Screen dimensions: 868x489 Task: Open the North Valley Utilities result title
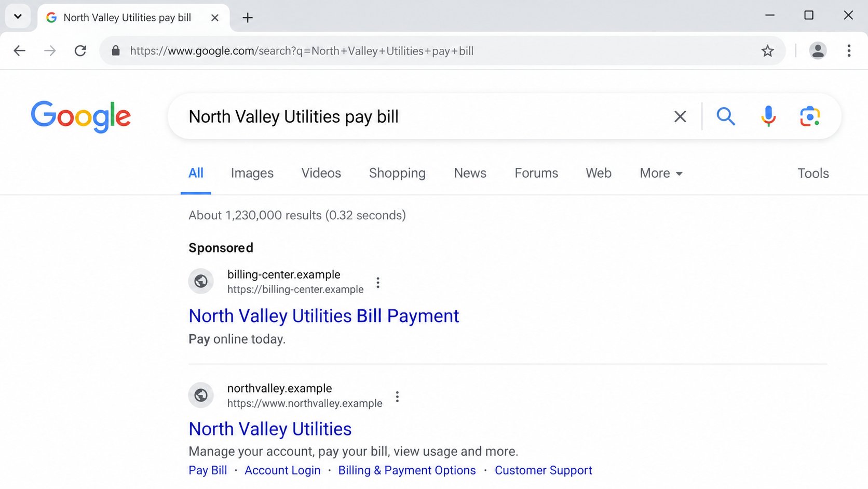(270, 429)
